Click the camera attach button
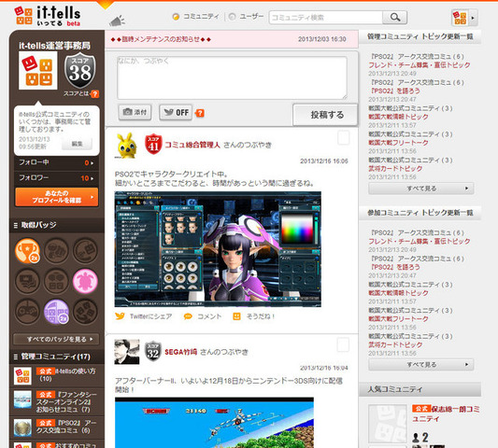The image size is (498, 448). [x=135, y=112]
